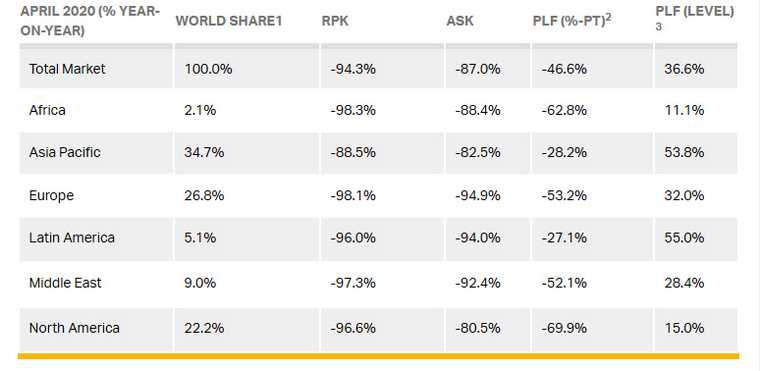Click Africa's RPK value -98.3%

[x=353, y=110]
